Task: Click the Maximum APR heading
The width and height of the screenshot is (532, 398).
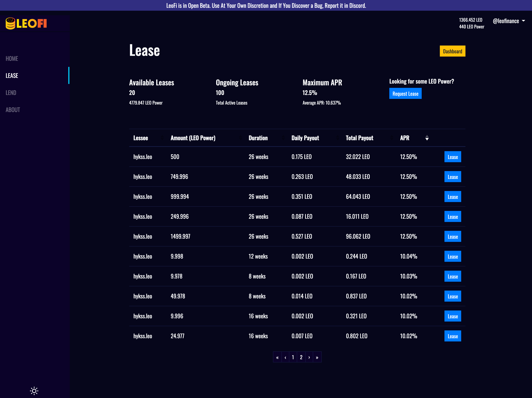Action: click(x=322, y=83)
